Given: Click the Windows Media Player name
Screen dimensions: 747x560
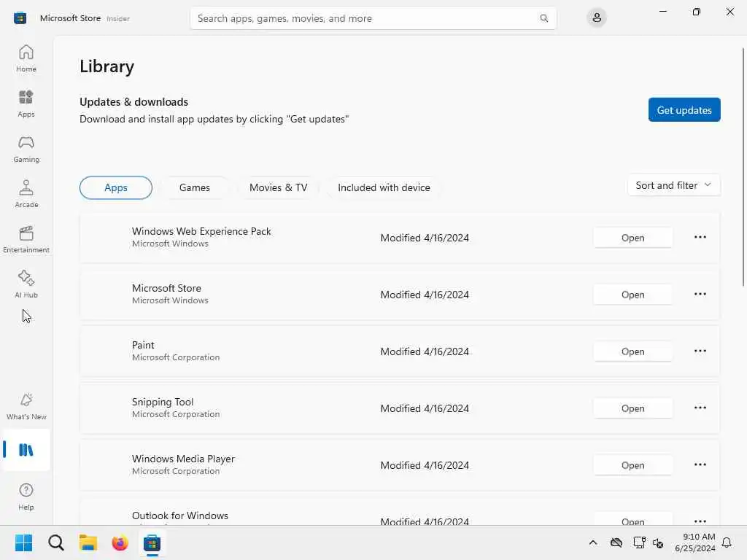Looking at the screenshot, I should point(183,459).
